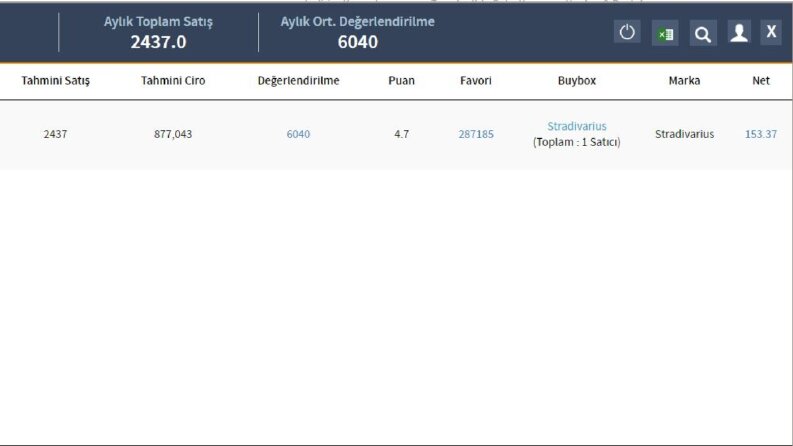Image resolution: width=793 pixels, height=446 pixels.
Task: Click the Marka column header
Action: [x=684, y=80]
